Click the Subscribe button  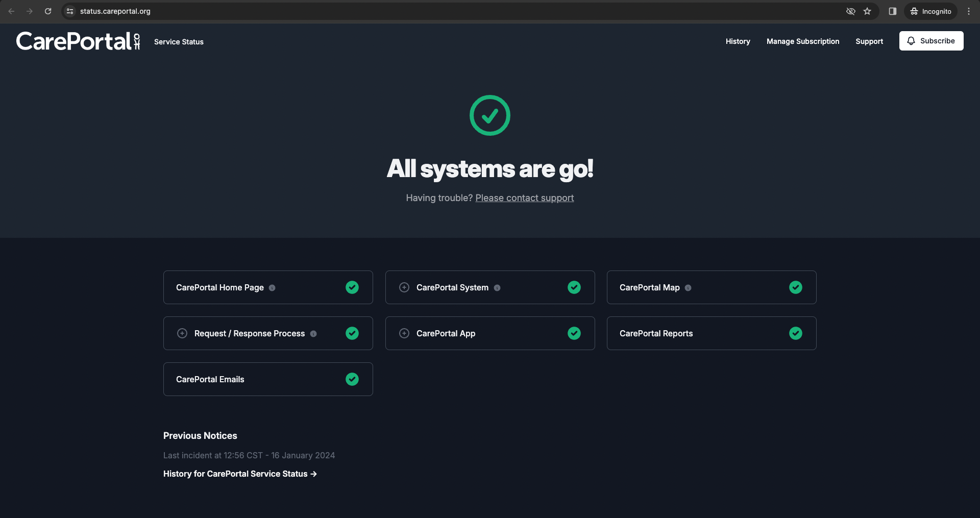pyautogui.click(x=932, y=41)
